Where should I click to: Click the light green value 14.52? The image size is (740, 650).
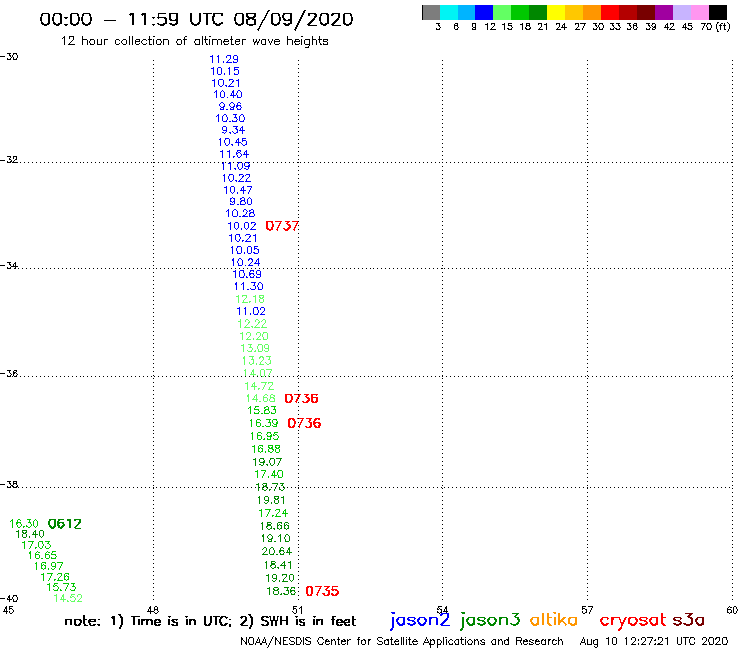tap(68, 599)
